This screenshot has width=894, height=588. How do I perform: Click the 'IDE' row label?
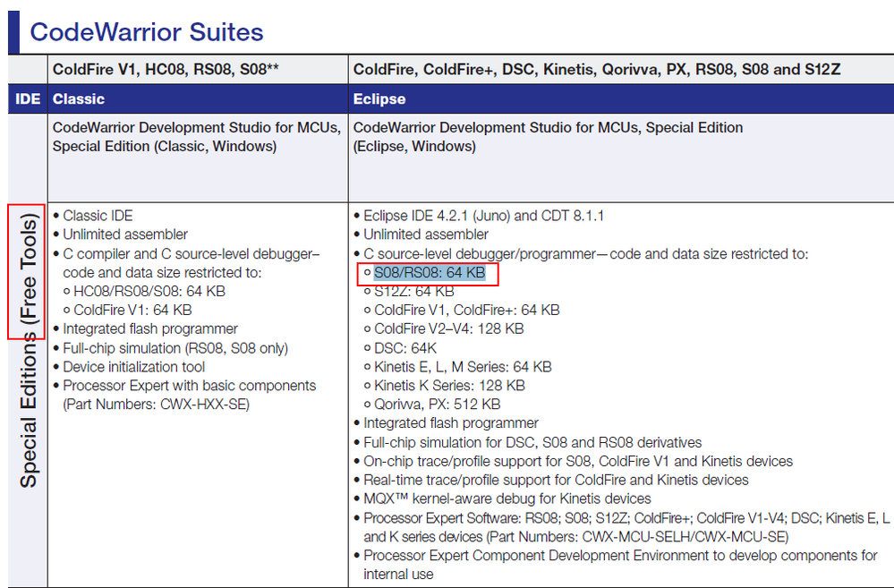[x=28, y=98]
